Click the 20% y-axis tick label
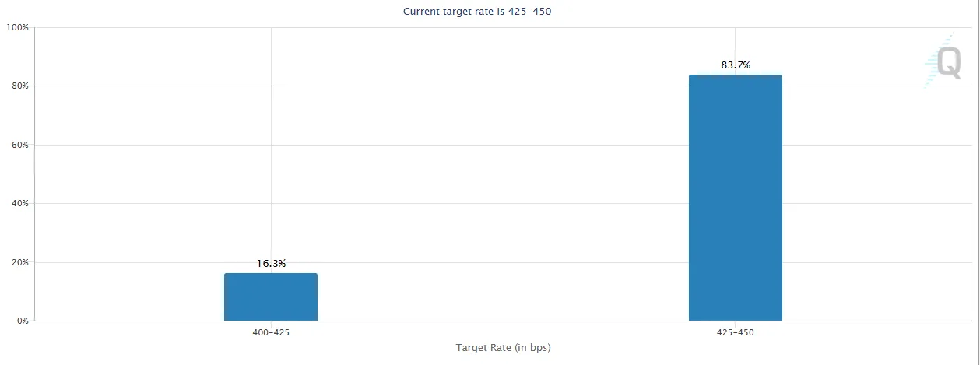The image size is (980, 365). [19, 262]
